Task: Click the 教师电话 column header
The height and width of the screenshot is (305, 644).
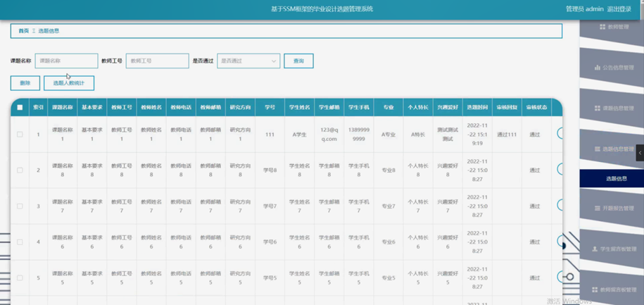Action: tap(181, 107)
